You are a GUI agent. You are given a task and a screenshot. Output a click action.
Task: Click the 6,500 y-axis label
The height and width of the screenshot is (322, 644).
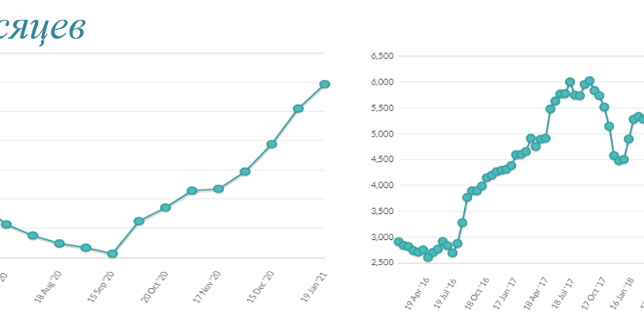tap(382, 56)
